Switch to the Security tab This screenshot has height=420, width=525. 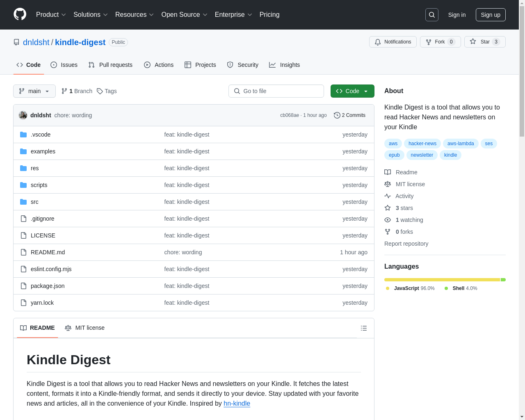(243, 65)
